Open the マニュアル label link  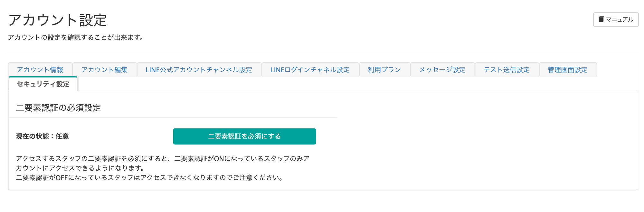click(620, 20)
